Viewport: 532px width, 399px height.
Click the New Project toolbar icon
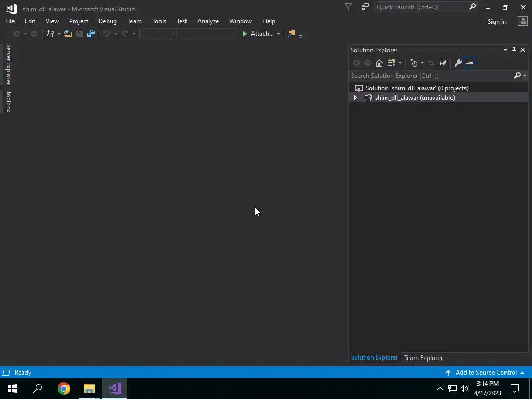pyautogui.click(x=50, y=34)
